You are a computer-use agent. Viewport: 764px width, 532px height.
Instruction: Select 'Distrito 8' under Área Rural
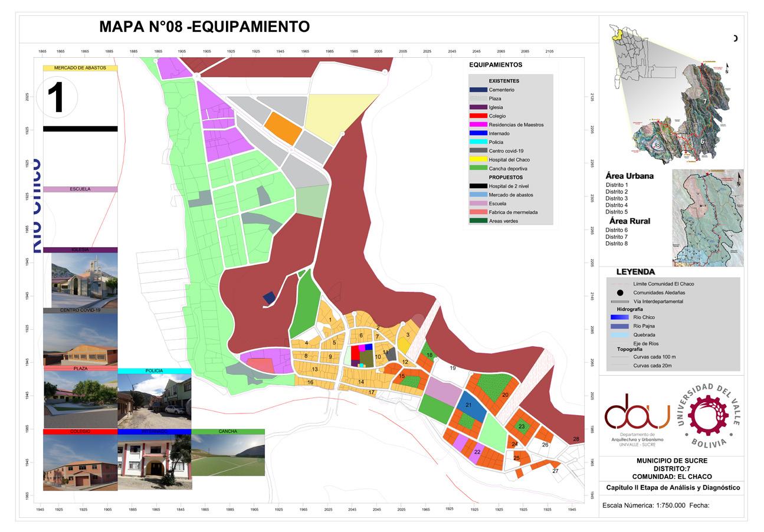point(617,244)
